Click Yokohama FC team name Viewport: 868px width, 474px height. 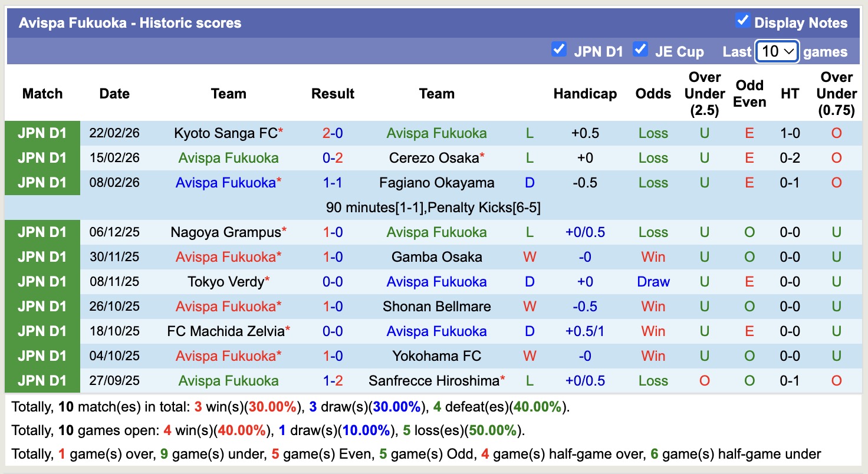coord(436,356)
